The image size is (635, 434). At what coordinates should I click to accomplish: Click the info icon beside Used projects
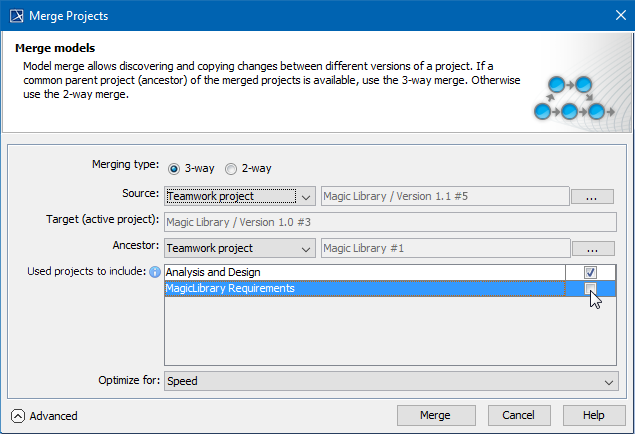coord(155,272)
